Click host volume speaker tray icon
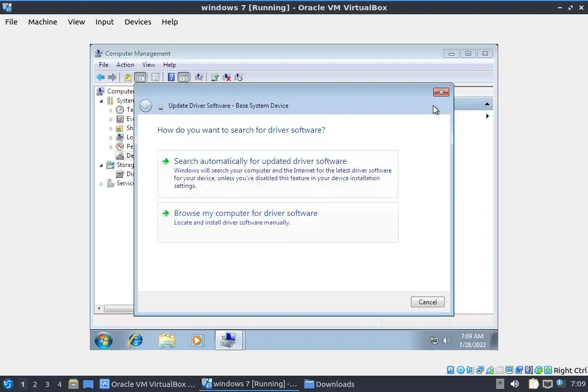 point(514,384)
